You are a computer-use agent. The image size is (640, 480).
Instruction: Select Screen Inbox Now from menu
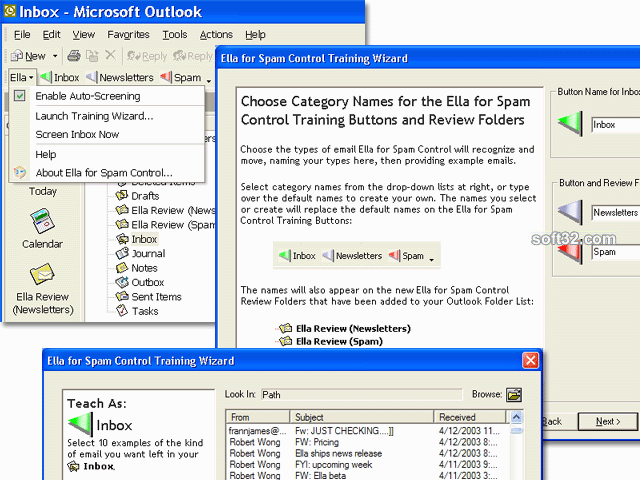[x=77, y=134]
